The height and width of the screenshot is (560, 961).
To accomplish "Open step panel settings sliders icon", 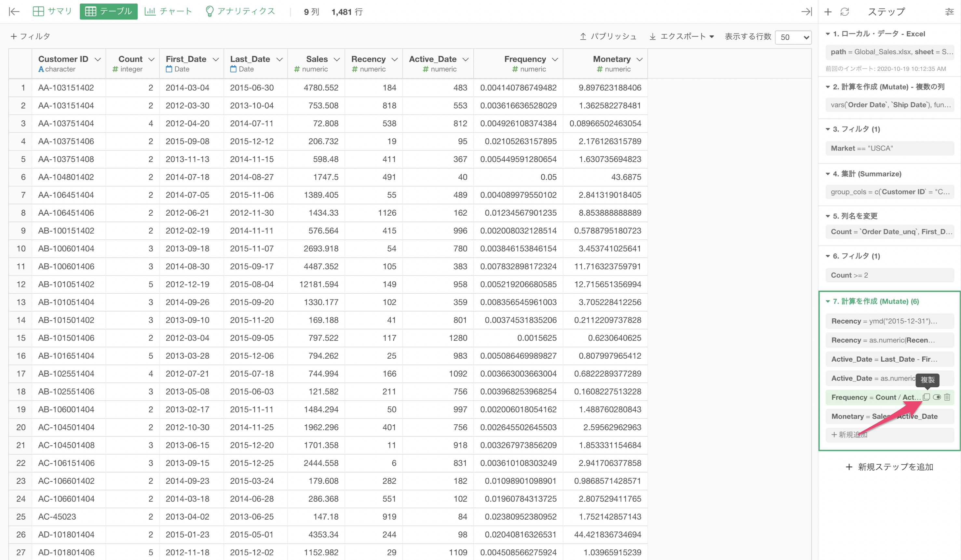I will [x=949, y=12].
